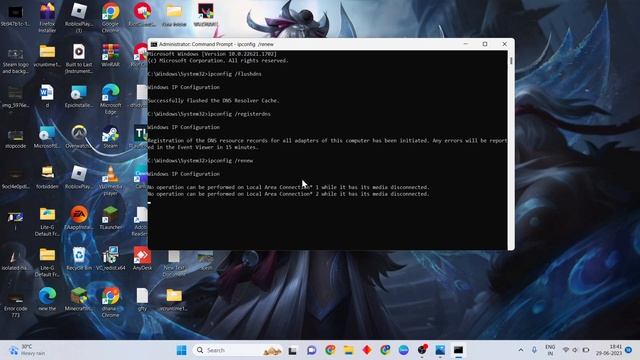Switch the ENG IN input language indicator
Image resolution: width=640 pixels, height=360 pixels.
550,350
